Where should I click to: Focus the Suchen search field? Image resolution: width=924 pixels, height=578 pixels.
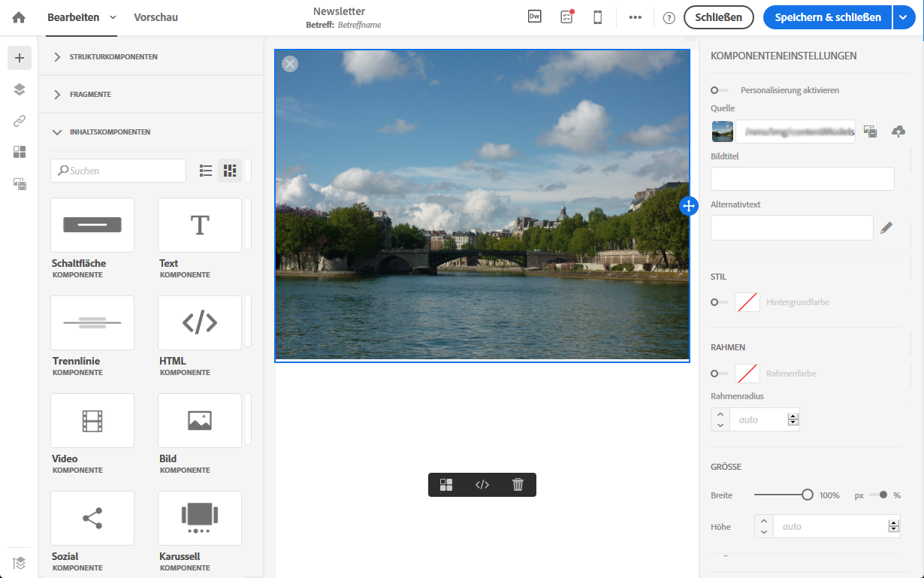(118, 171)
